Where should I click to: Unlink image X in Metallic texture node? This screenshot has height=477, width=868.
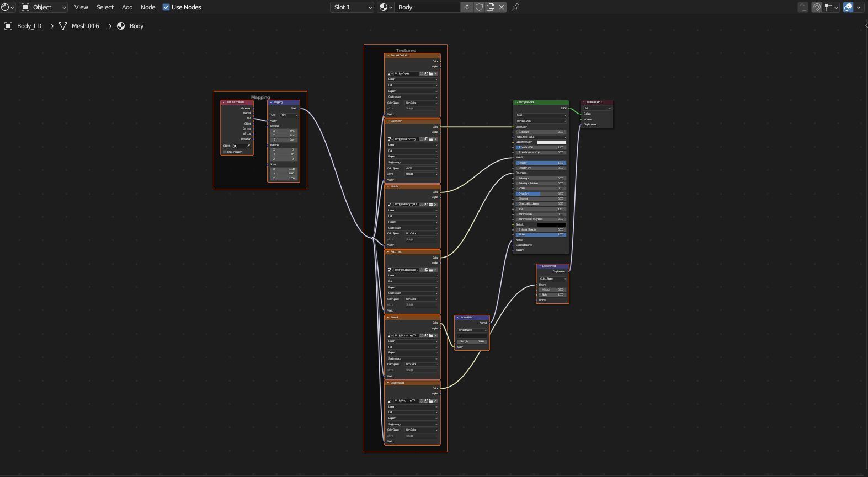pos(435,205)
